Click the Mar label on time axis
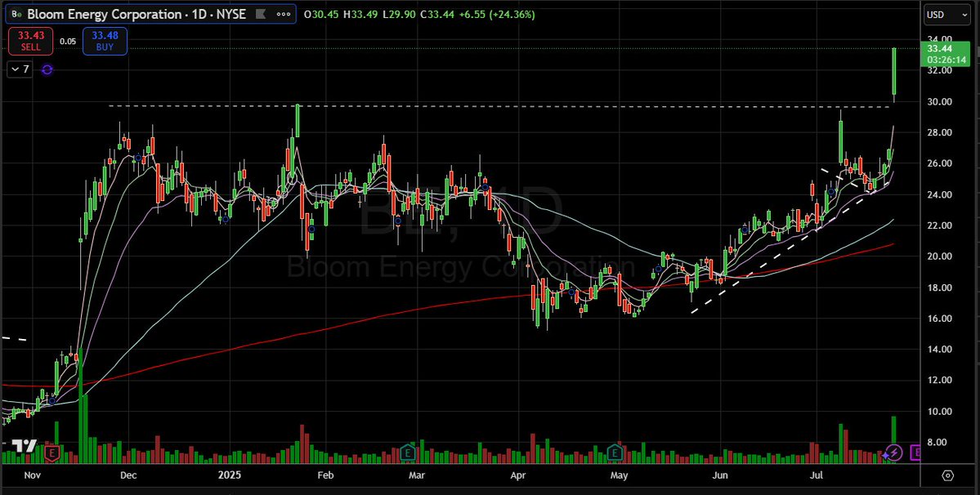The width and height of the screenshot is (980, 495). (x=416, y=475)
